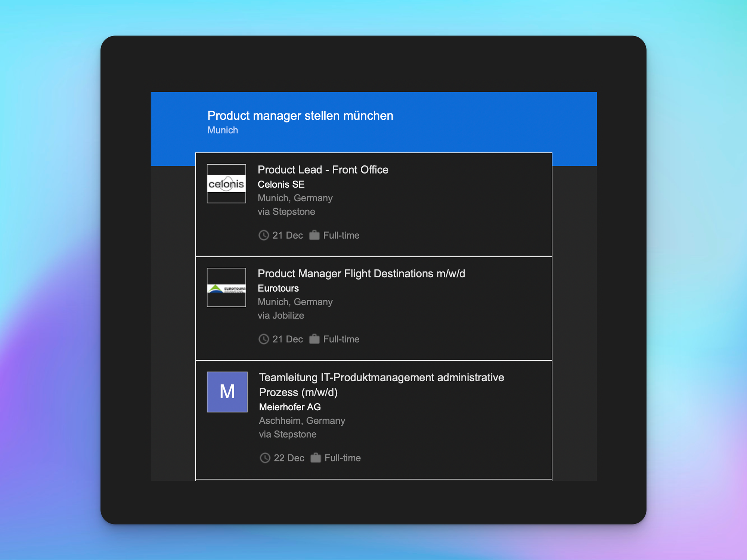Click the Meierhofer 'M' logo tile
The height and width of the screenshot is (560, 747).
click(x=227, y=392)
